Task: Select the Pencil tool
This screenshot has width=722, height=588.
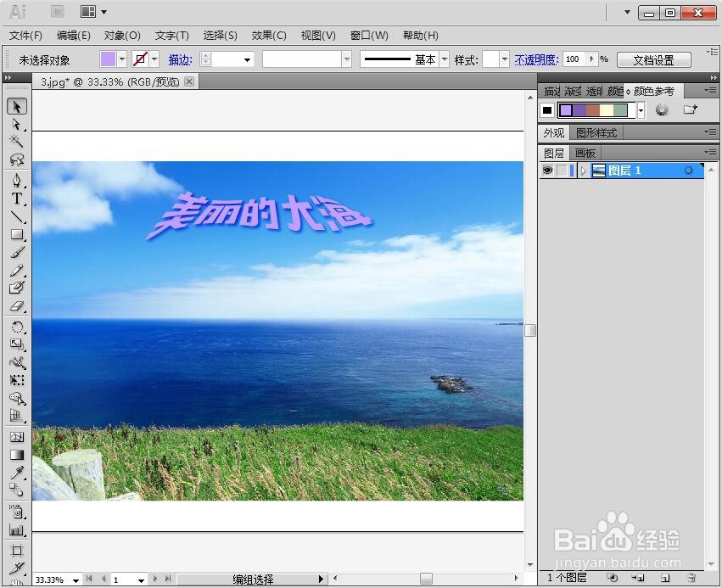Action: (17, 271)
